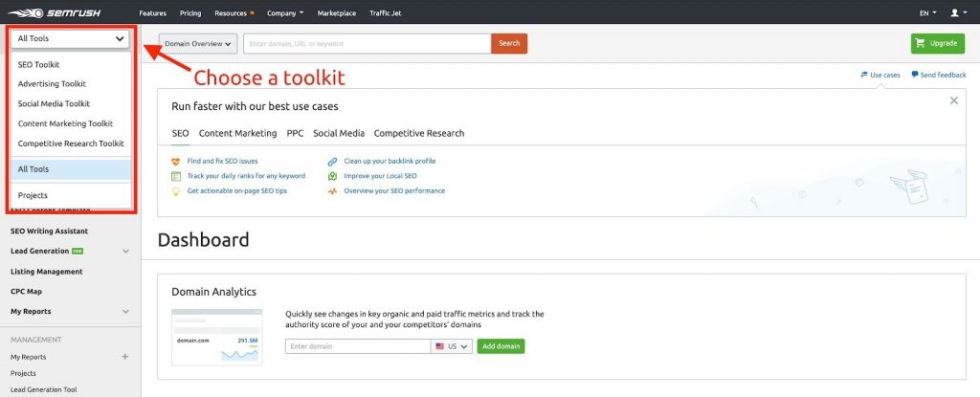Click the orange Search button

pyautogui.click(x=509, y=44)
